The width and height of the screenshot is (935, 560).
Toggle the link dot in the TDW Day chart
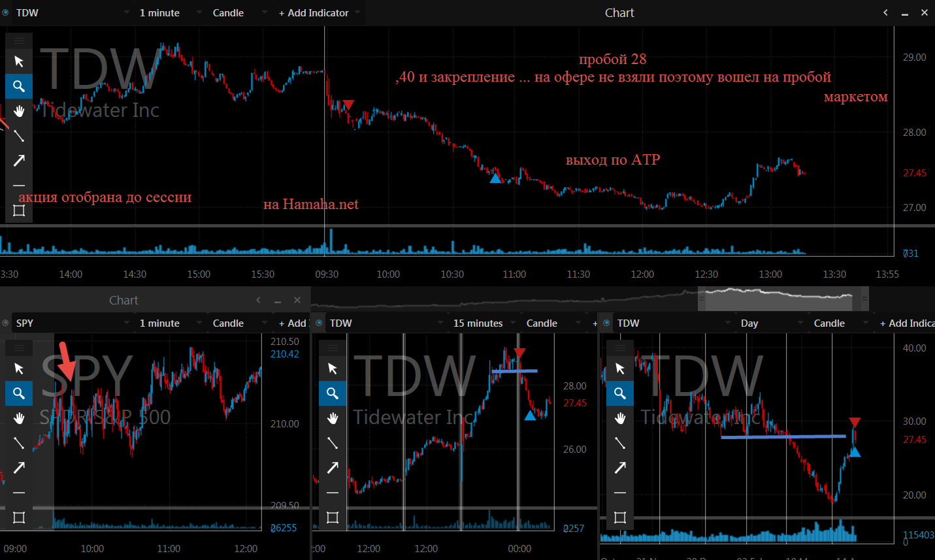[x=606, y=323]
